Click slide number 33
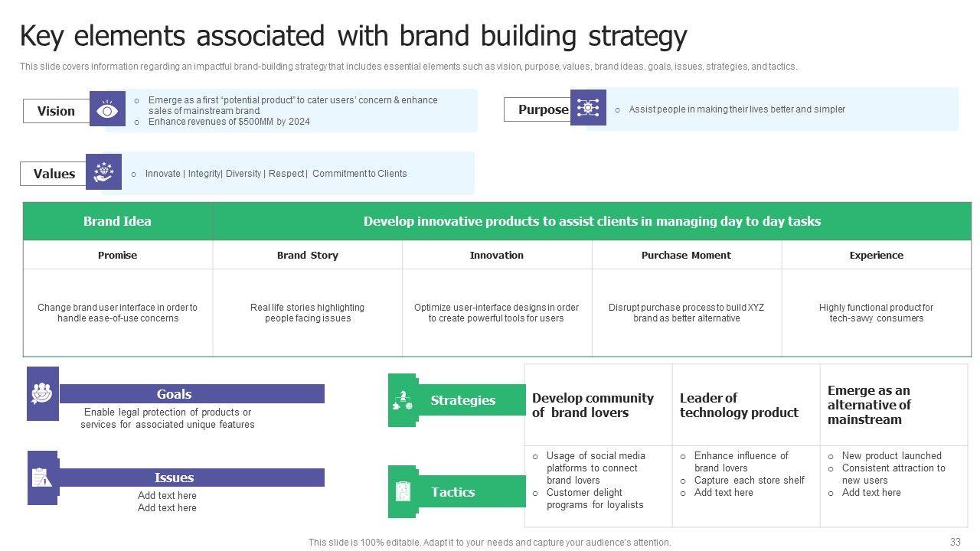This screenshot has height=551, width=980. [955, 542]
